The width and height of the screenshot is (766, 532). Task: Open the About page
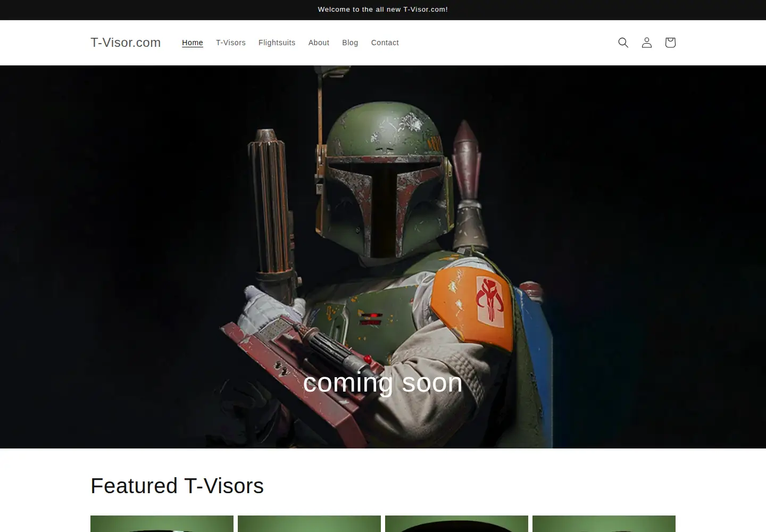(x=319, y=43)
